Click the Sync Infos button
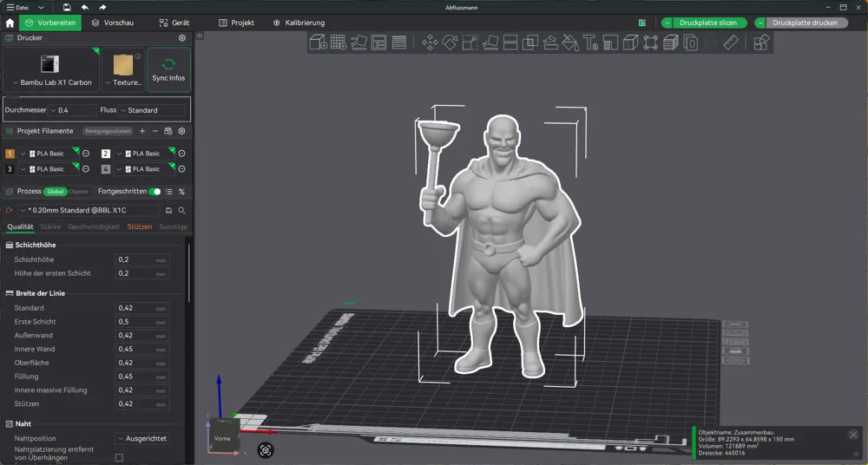868x465 pixels. tap(169, 69)
